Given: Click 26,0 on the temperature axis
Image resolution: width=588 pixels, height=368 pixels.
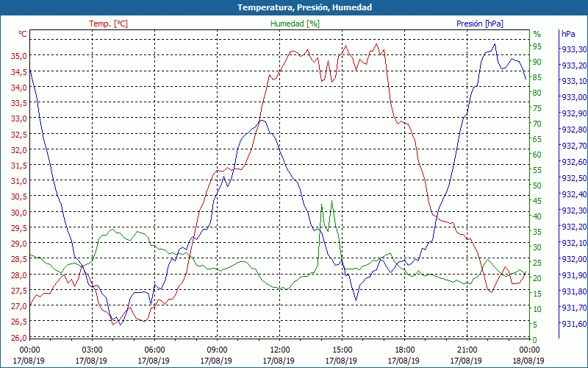Looking at the screenshot, I should tap(18, 338).
